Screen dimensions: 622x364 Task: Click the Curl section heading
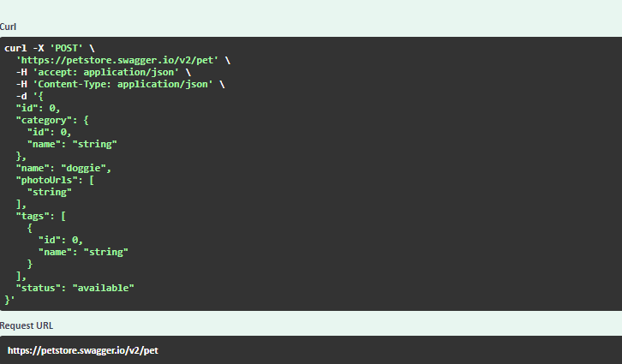click(8, 27)
